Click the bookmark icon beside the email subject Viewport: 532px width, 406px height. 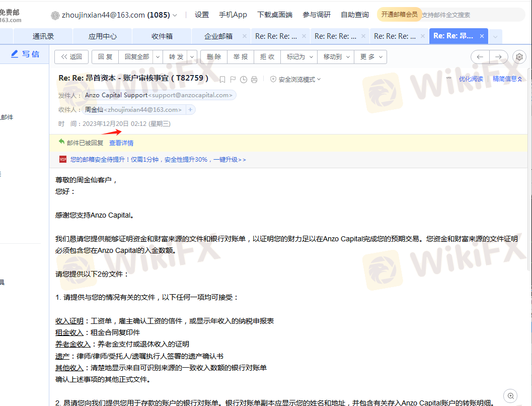222,80
